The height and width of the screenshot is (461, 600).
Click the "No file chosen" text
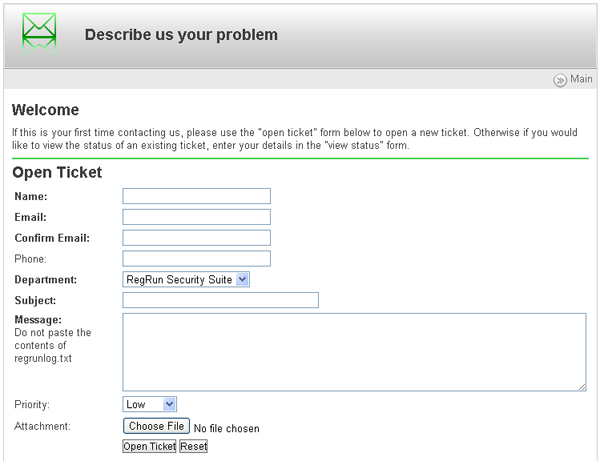tap(226, 429)
